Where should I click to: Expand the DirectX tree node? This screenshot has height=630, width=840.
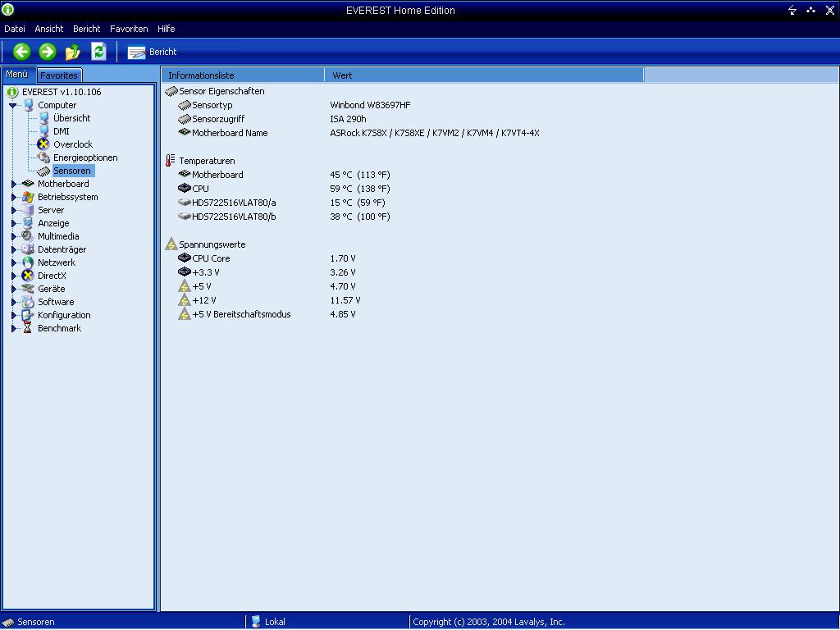click(x=14, y=276)
